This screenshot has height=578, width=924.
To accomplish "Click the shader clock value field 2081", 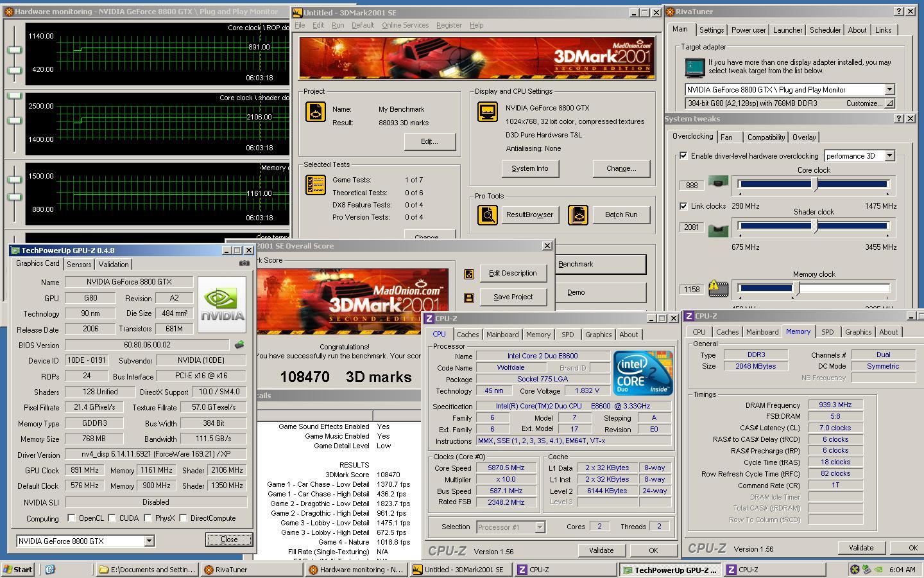I will click(691, 227).
